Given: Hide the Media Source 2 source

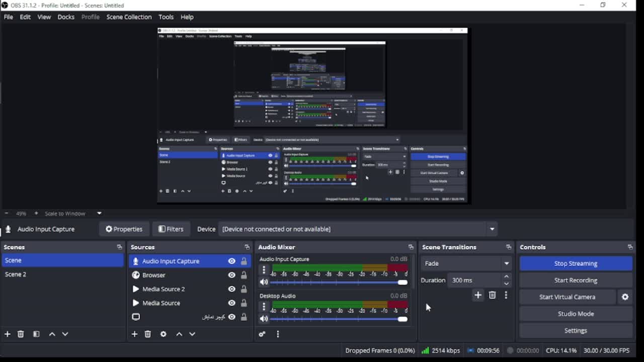Looking at the screenshot, I should click(x=231, y=289).
